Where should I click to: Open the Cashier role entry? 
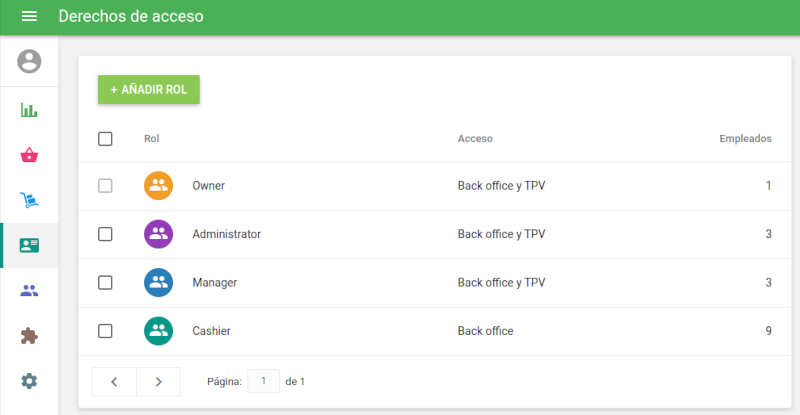tap(212, 331)
